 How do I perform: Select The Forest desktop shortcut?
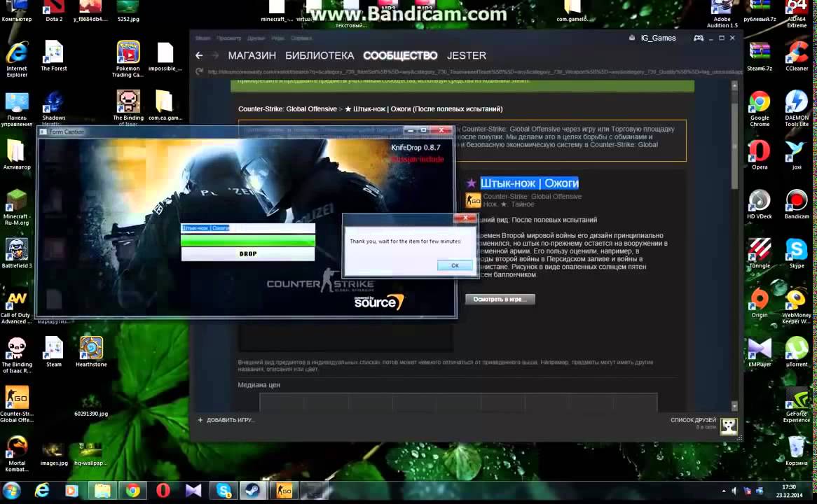coord(54,56)
